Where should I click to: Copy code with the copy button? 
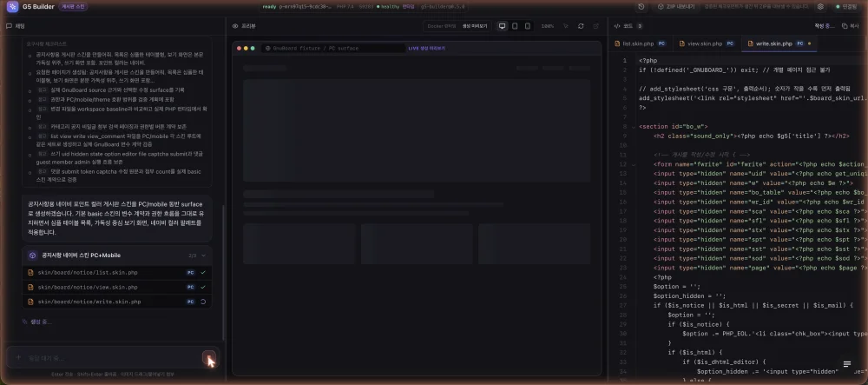852,26
